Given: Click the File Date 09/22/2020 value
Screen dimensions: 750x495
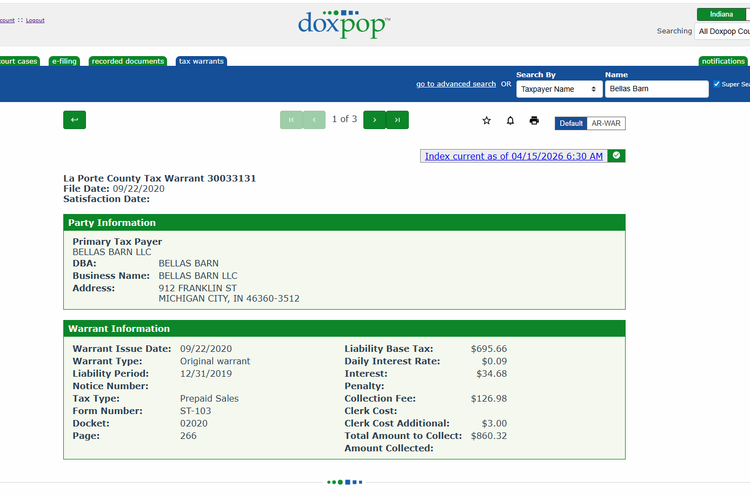Looking at the screenshot, I should pyautogui.click(x=139, y=189).
